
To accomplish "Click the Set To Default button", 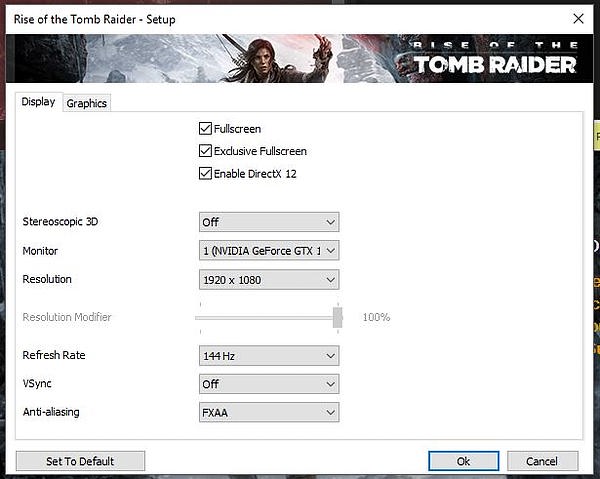I will [80, 461].
